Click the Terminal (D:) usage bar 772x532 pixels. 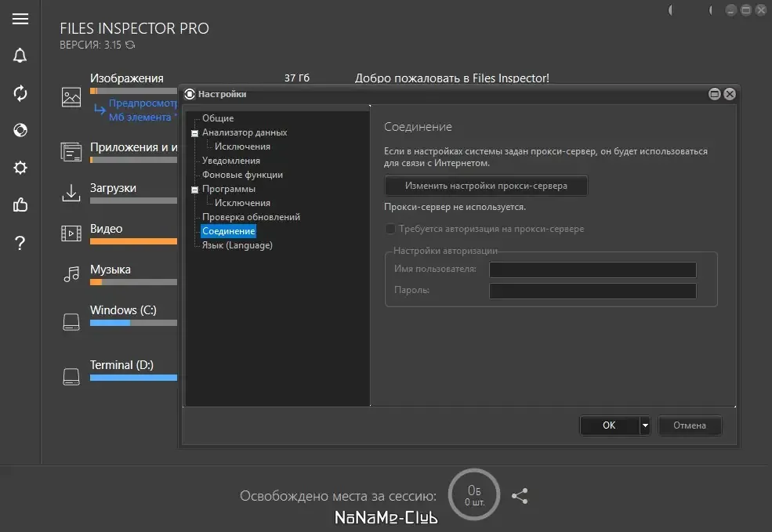click(133, 378)
